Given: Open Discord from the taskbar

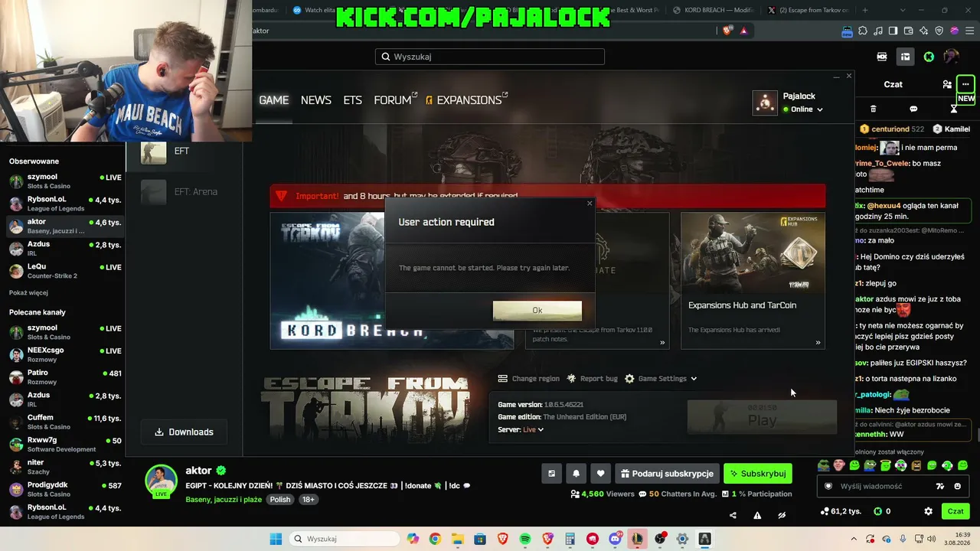Looking at the screenshot, I should point(615,539).
